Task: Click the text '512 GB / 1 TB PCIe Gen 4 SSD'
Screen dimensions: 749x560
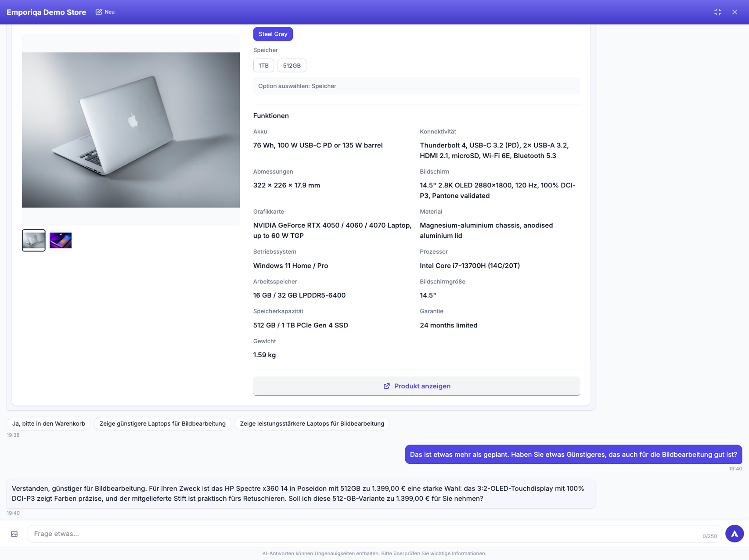Action: coord(301,325)
